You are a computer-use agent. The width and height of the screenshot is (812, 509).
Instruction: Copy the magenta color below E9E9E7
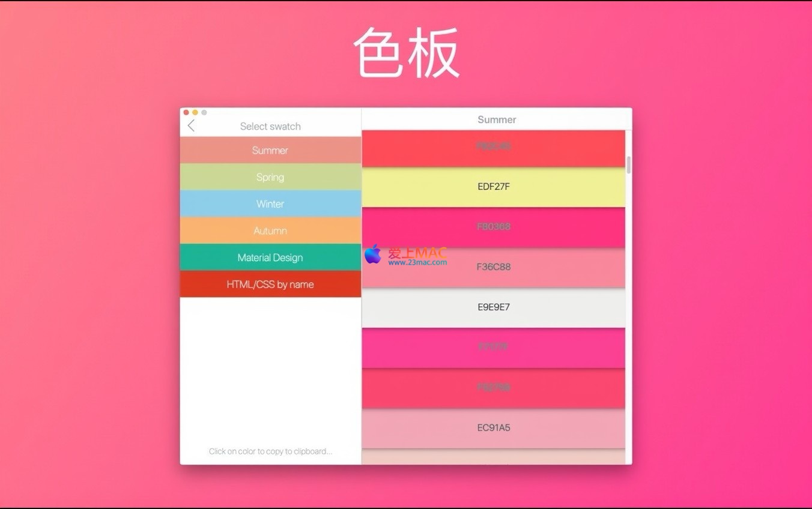493,348
